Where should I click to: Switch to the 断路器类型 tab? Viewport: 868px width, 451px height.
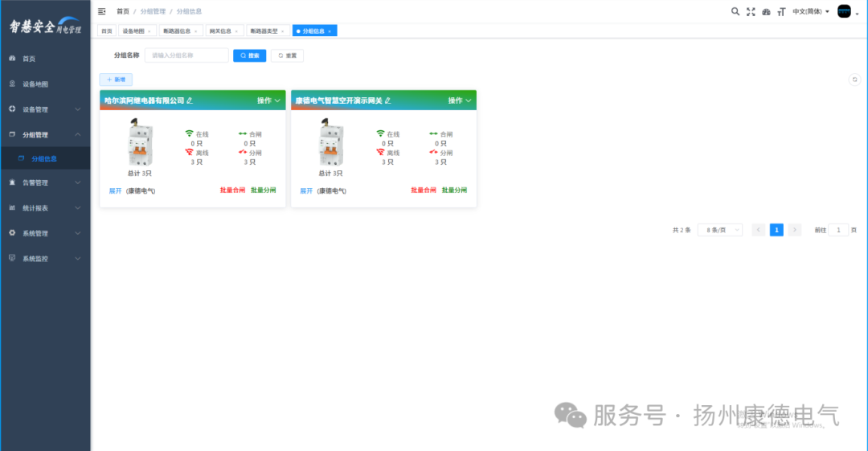(x=268, y=31)
